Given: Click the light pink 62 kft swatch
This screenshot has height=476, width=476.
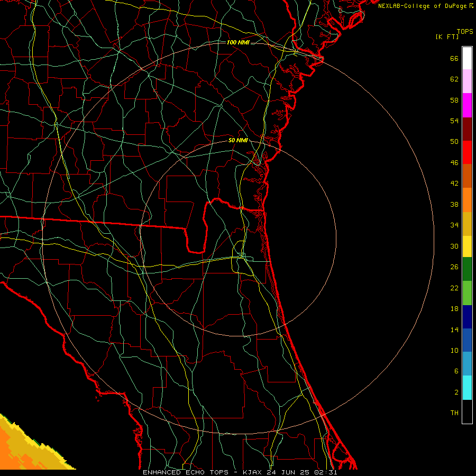Looking at the screenshot, I should tap(467, 81).
